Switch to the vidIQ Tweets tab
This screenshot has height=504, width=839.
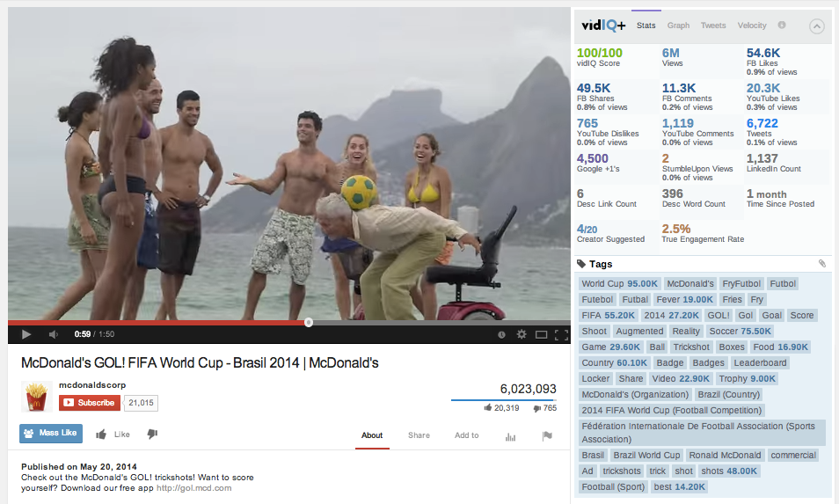click(713, 26)
